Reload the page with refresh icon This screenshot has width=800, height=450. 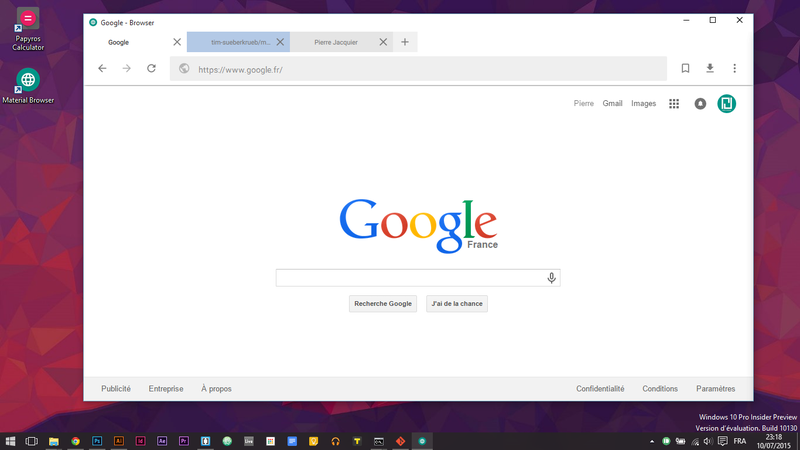(152, 68)
